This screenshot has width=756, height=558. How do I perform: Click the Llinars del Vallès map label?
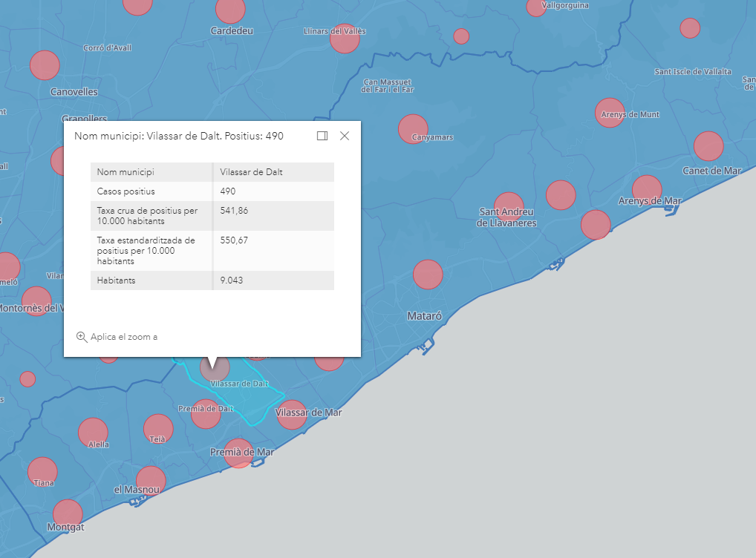click(x=335, y=31)
